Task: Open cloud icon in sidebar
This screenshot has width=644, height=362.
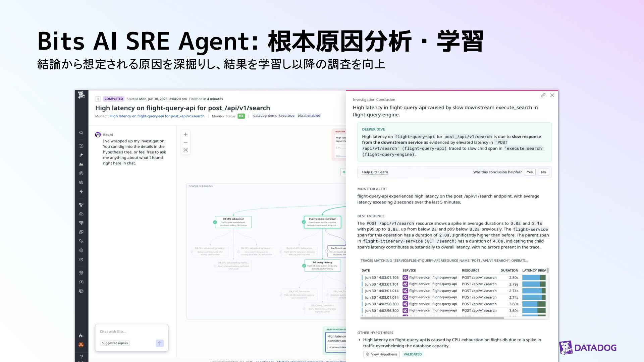Action: tap(81, 214)
